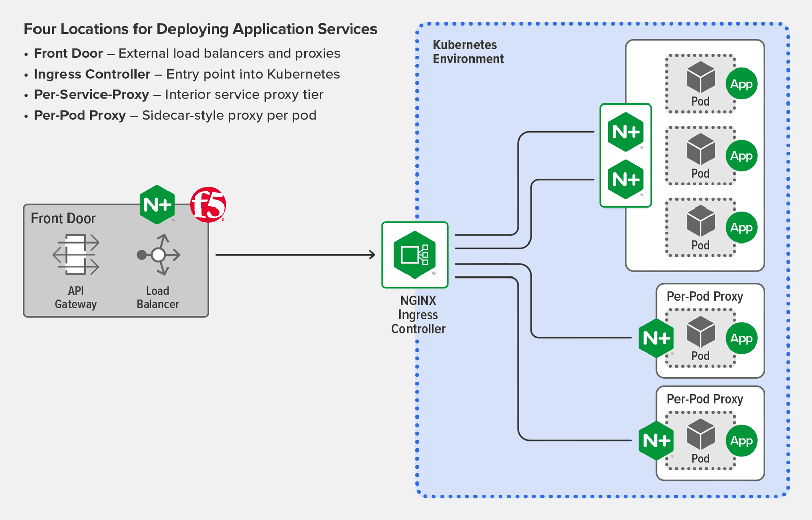Screen dimensions: 812x520
Task: Click the topmost Pod cube icon
Action: tap(700, 77)
